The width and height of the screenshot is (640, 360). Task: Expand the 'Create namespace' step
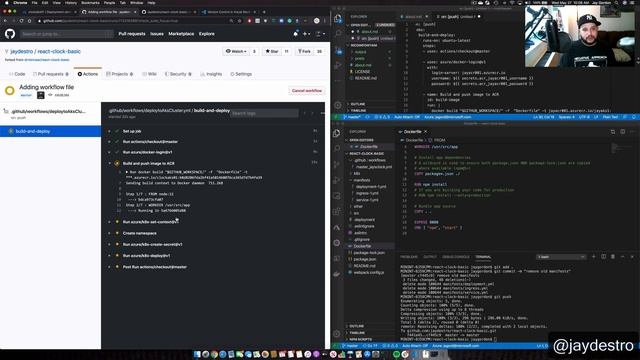pyautogui.click(x=140, y=233)
